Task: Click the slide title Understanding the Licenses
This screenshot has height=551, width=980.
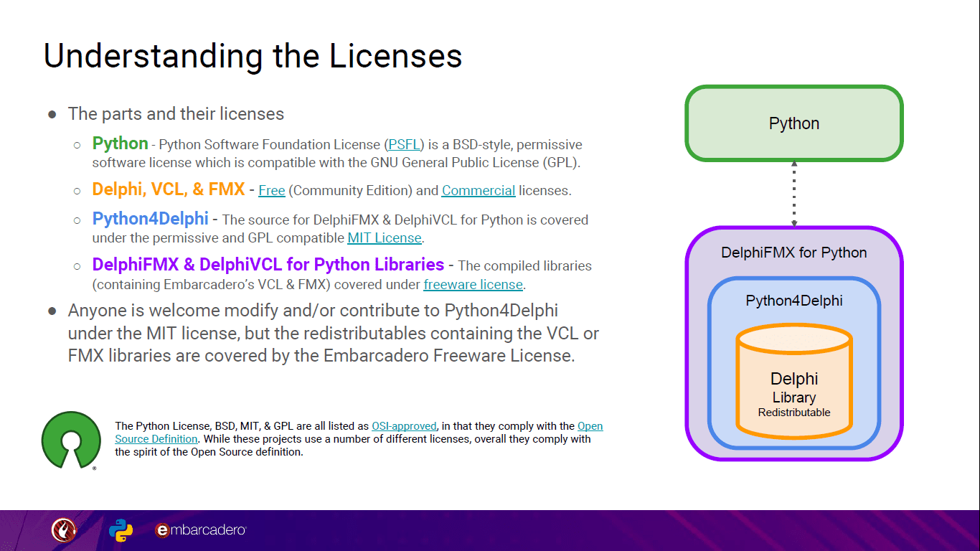Action: pos(253,56)
